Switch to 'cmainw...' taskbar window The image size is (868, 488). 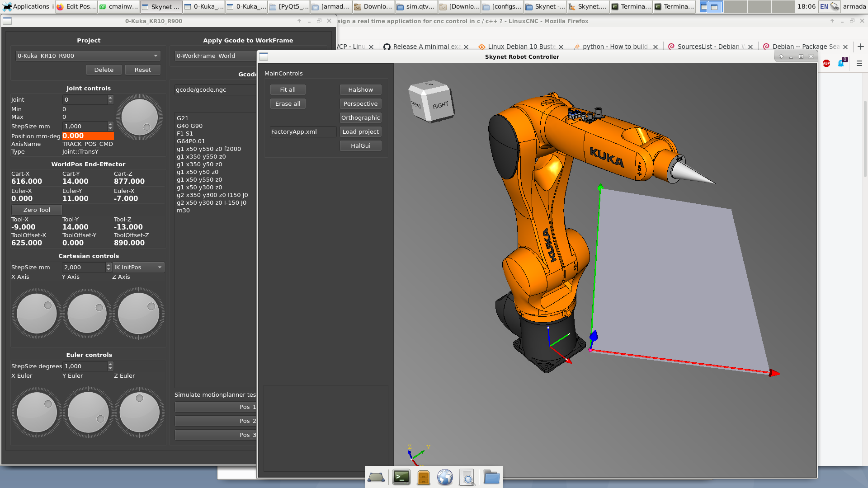click(x=119, y=6)
